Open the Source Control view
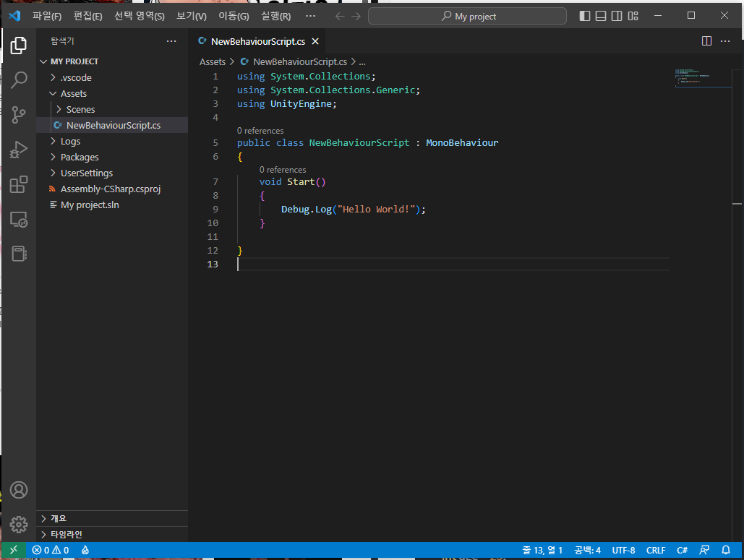744x560 pixels. click(19, 114)
